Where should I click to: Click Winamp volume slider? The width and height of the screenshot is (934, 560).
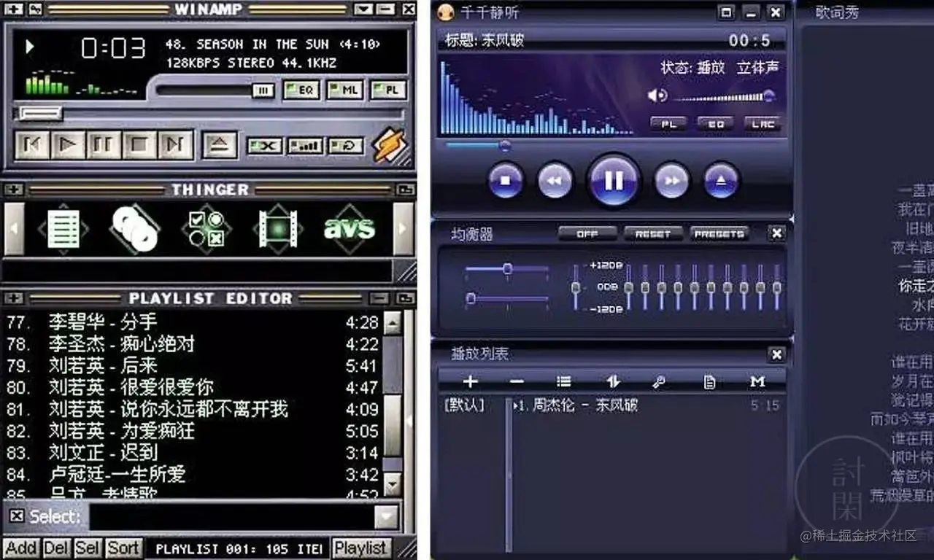click(x=215, y=90)
